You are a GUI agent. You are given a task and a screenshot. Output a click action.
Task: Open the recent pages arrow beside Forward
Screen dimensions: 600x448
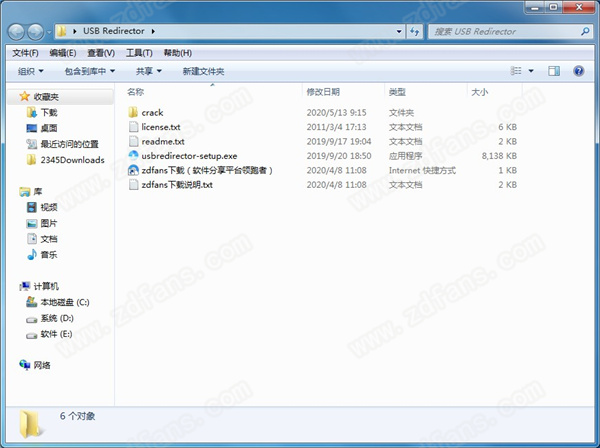(x=49, y=32)
